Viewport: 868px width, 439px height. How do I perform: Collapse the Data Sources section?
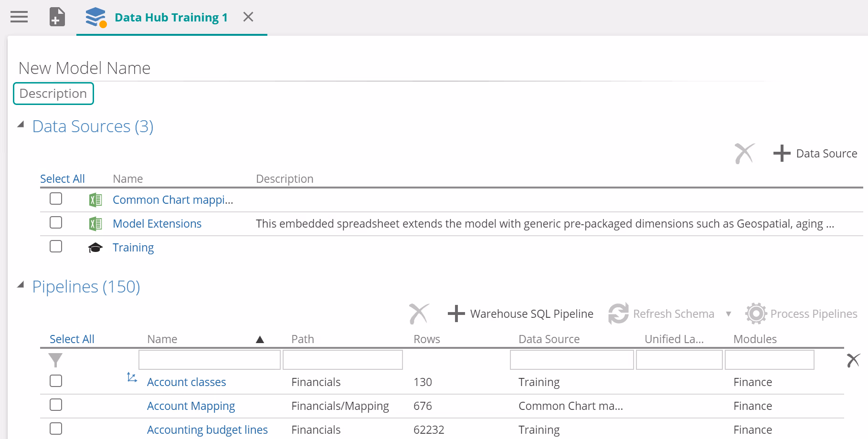(x=21, y=125)
